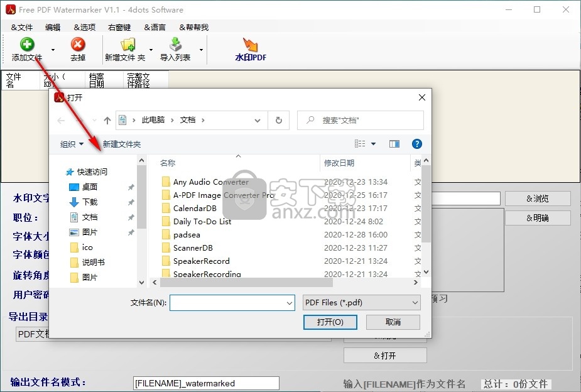
Task: Click down arrow of file list scrollbar
Action: click(x=426, y=272)
